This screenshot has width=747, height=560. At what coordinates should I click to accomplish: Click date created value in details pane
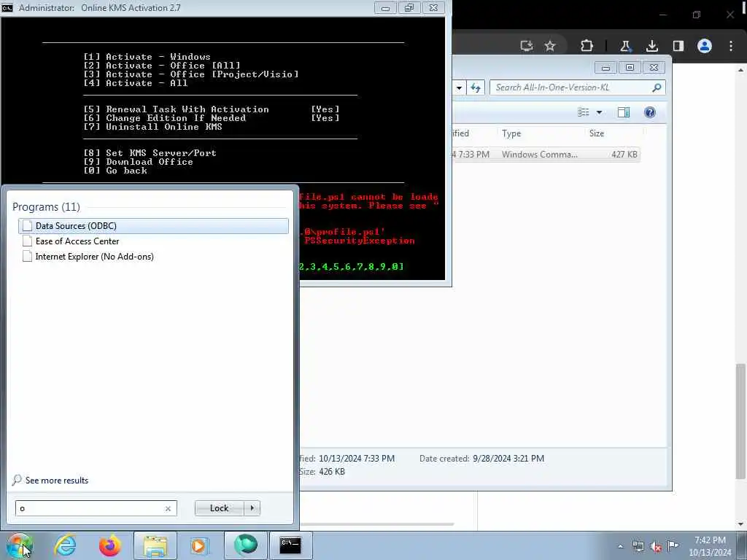click(508, 459)
